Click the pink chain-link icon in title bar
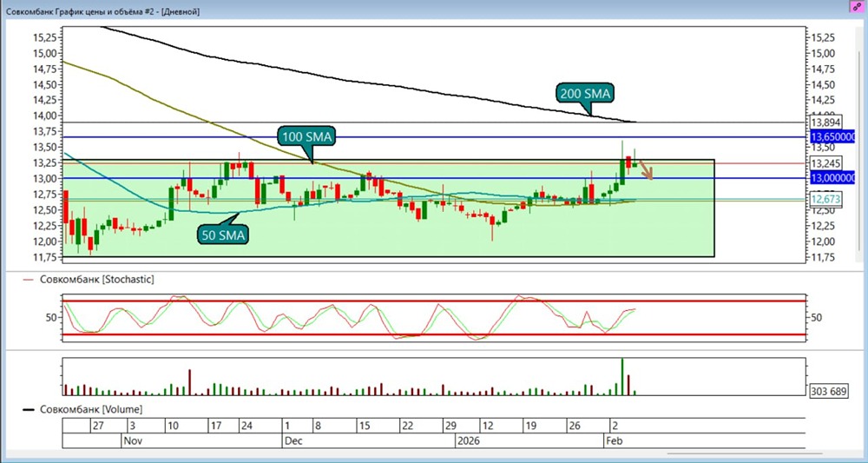Screen dimensions: 868x463 (857, 5)
